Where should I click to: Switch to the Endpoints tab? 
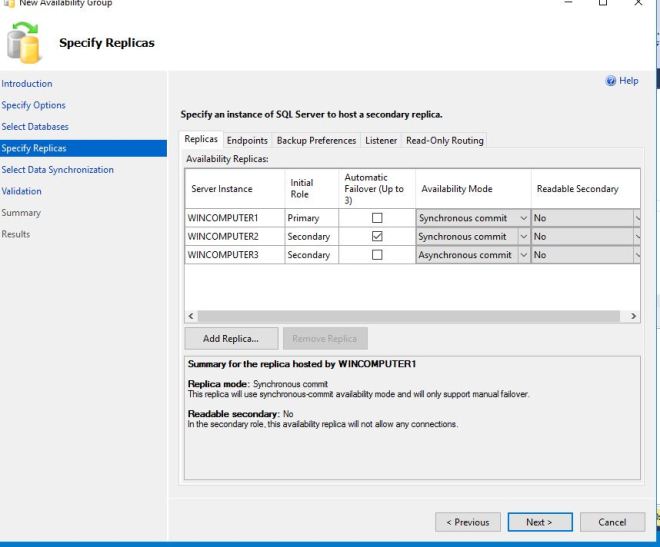pos(247,141)
